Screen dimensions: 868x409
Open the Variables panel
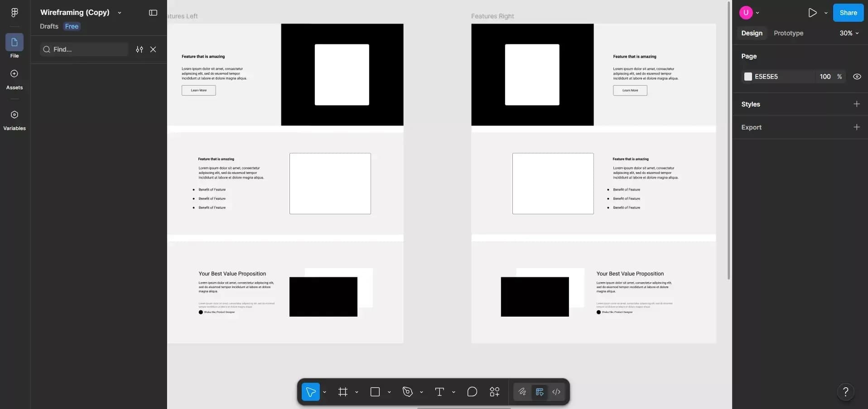(x=14, y=120)
